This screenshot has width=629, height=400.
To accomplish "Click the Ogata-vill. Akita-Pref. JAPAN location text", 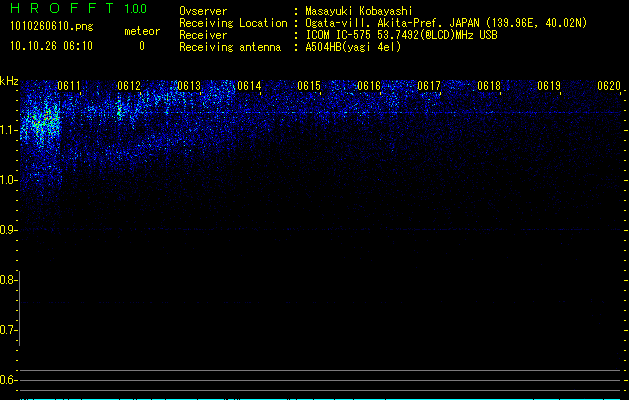I will 446,23.
